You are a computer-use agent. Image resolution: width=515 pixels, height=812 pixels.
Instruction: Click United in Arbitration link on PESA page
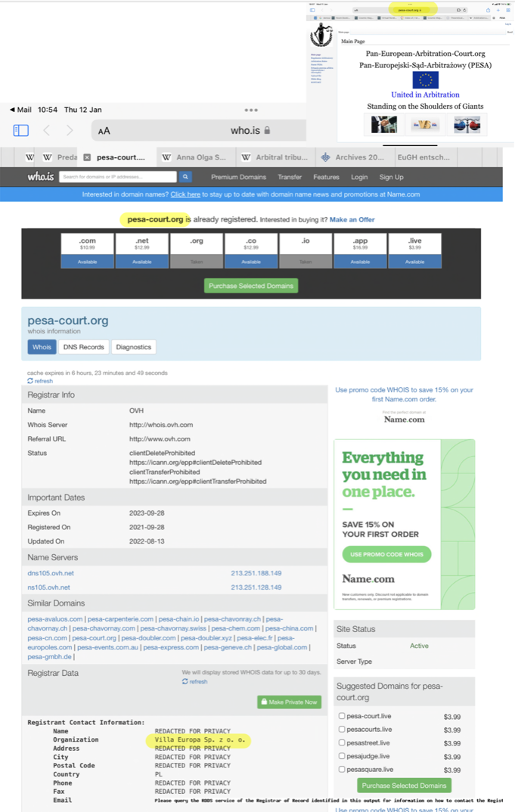(x=425, y=95)
